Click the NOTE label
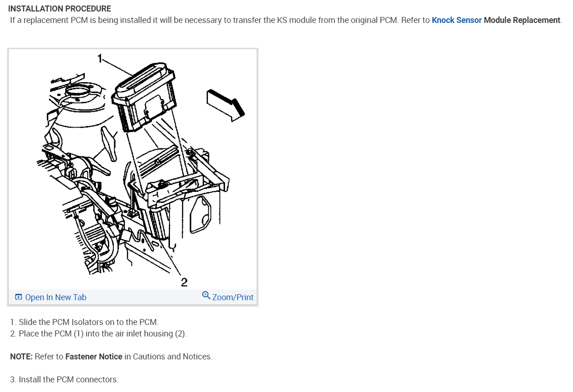 click(21, 357)
